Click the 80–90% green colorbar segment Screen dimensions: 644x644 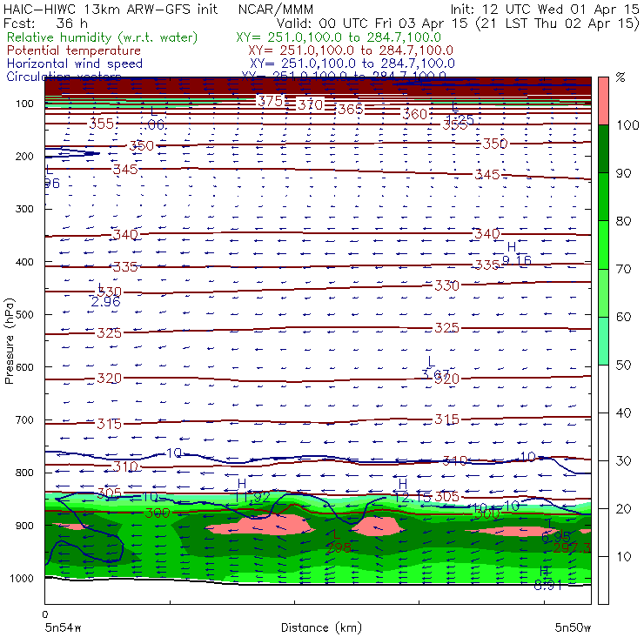(x=603, y=197)
